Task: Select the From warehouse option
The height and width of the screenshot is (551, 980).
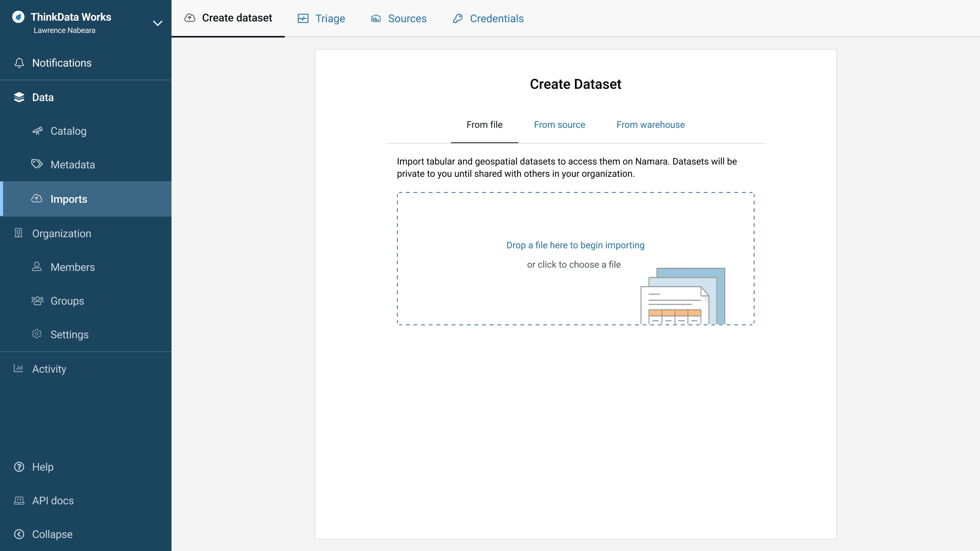Action: [x=650, y=125]
